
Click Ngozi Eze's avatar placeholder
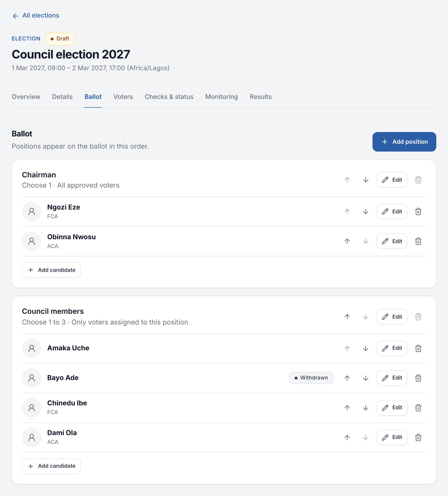coord(32,212)
